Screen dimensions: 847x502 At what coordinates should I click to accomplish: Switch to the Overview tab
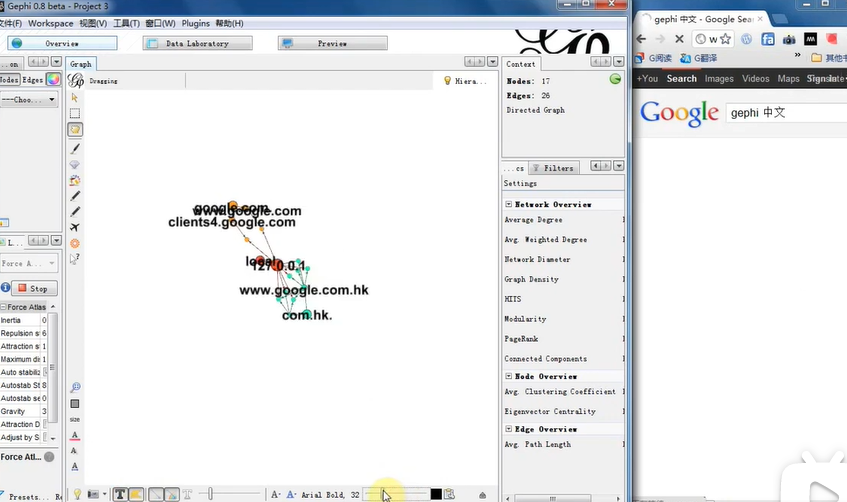[x=62, y=43]
